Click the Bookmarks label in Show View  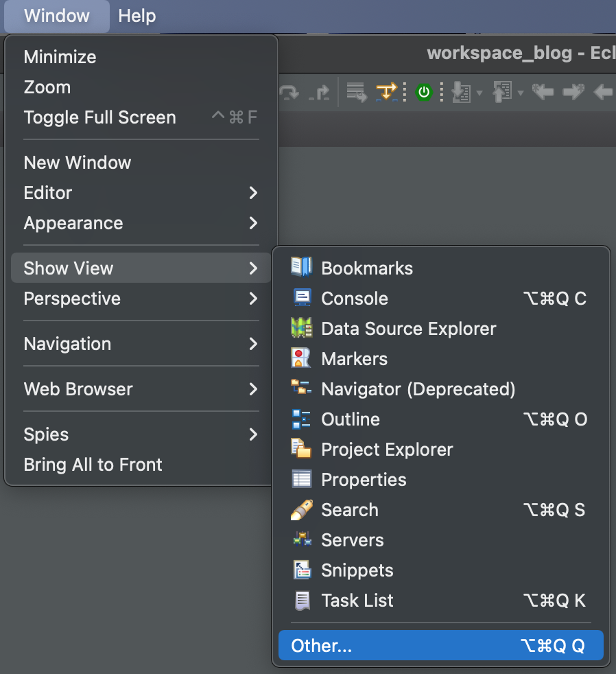[x=367, y=268]
